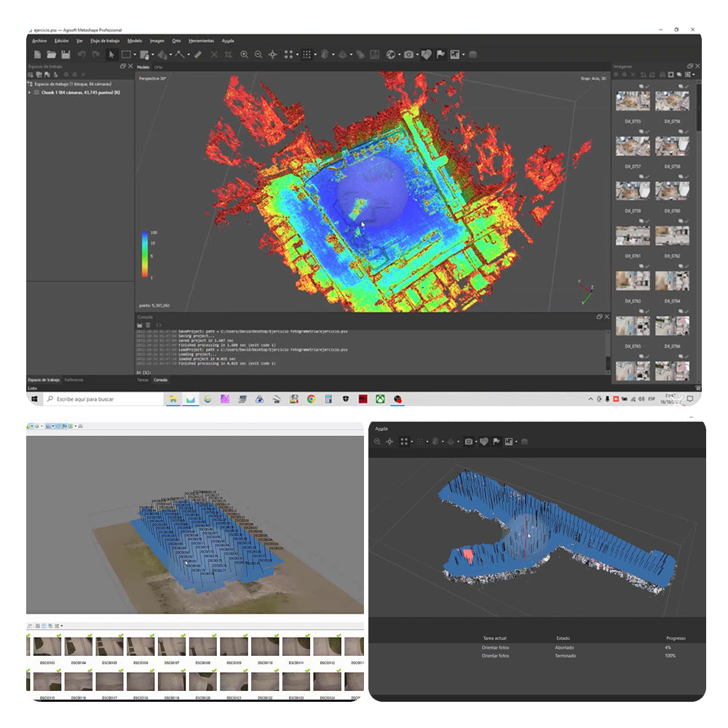728x728 pixels.
Task: Activate the rectangle selection tool
Action: 126,55
